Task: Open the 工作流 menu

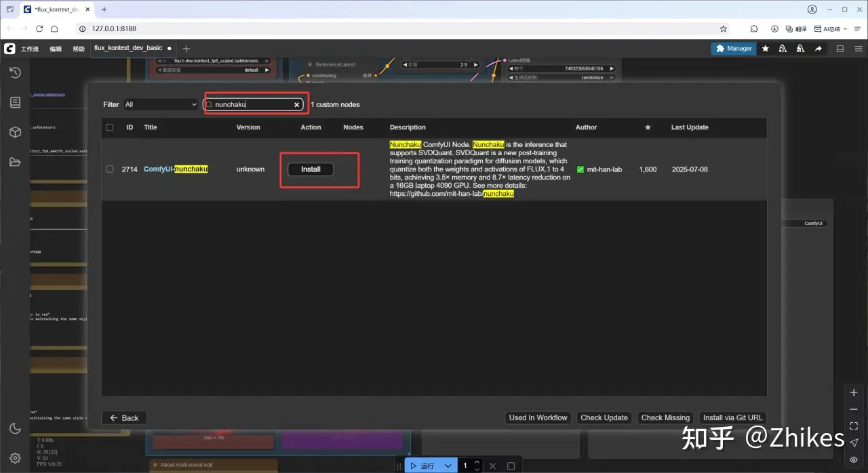Action: [x=30, y=49]
